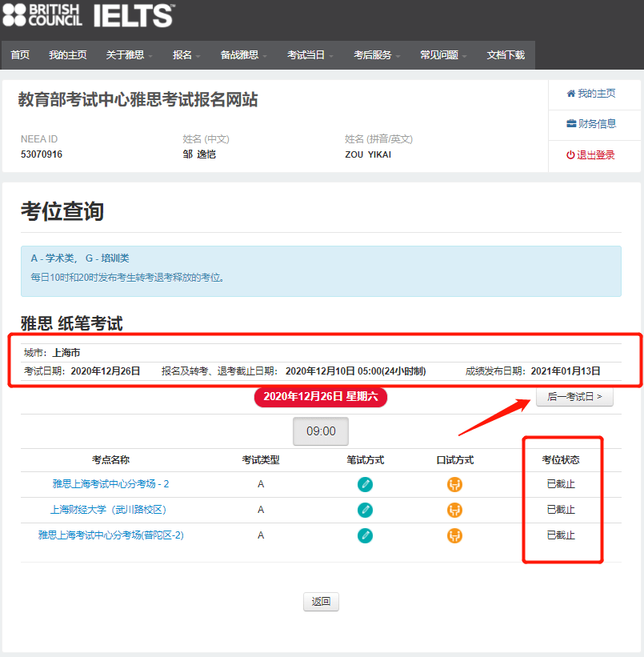Click the orange speaking-test icon for 上海财经大学
Screen dimensions: 644x657
pyautogui.click(x=454, y=509)
